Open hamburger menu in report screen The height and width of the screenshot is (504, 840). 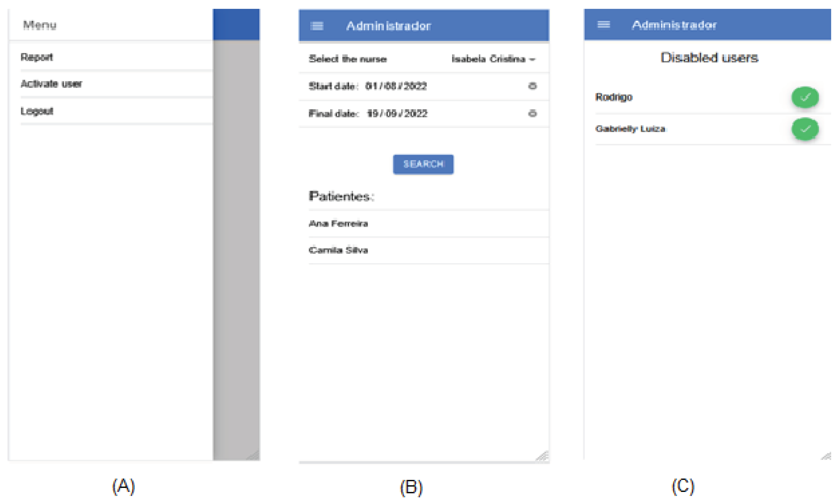coord(317,26)
